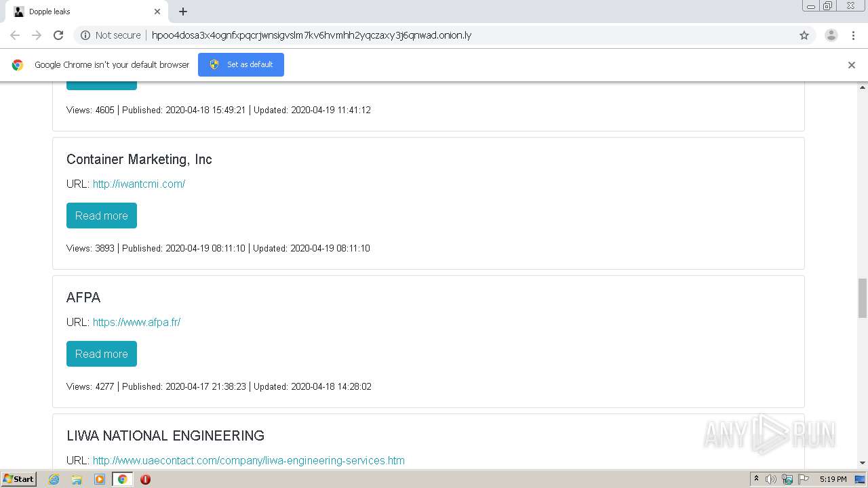Open the iwantcmi.com link
Screen dimensions: 868x488
click(x=139, y=184)
